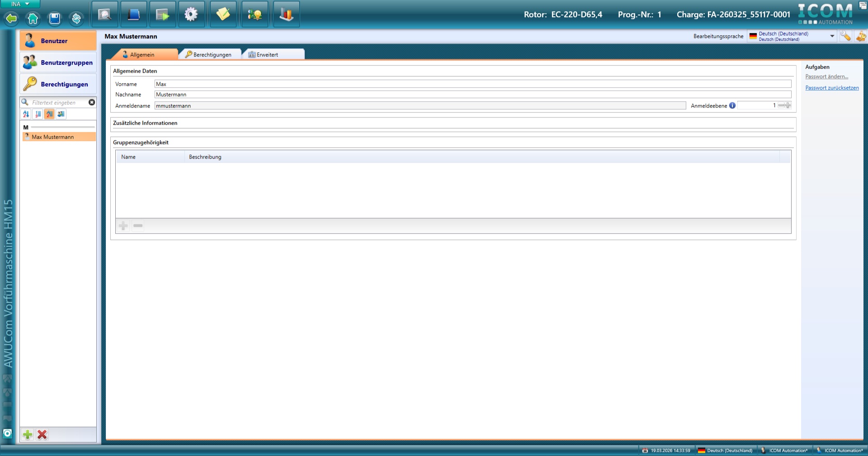The image size is (868, 456).
Task: Switch to the Allgemein tab
Action: click(x=144, y=54)
